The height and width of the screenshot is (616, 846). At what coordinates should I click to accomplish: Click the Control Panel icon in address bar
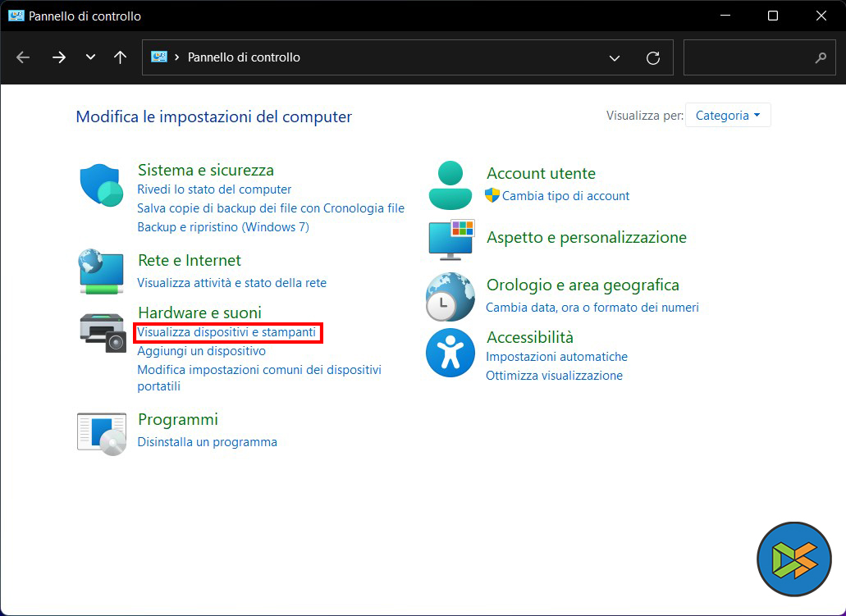(x=158, y=57)
